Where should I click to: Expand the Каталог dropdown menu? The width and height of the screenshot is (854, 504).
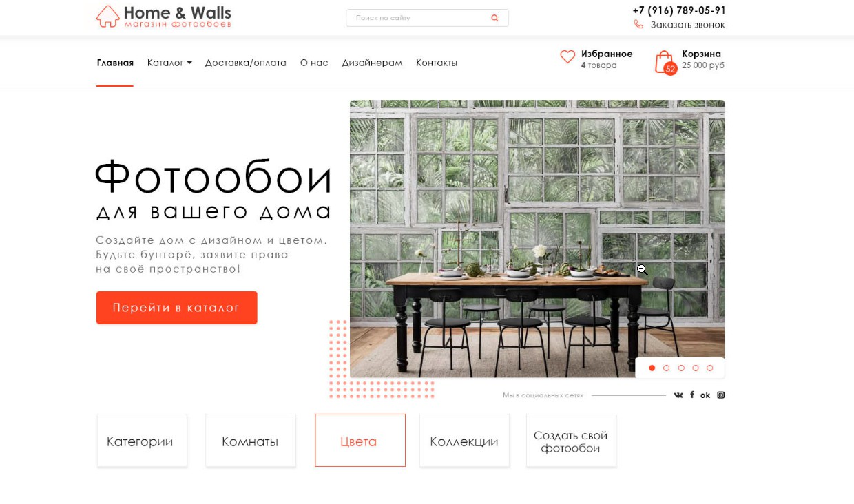(x=169, y=63)
